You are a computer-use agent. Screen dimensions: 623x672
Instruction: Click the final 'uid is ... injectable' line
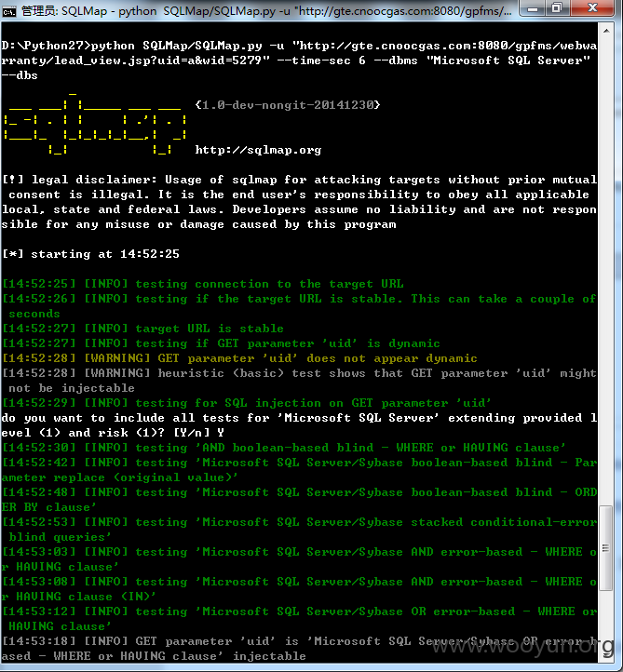click(x=299, y=649)
